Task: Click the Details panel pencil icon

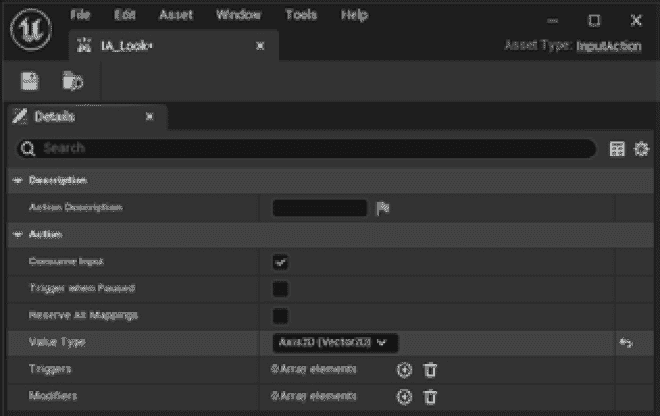Action: (x=19, y=116)
